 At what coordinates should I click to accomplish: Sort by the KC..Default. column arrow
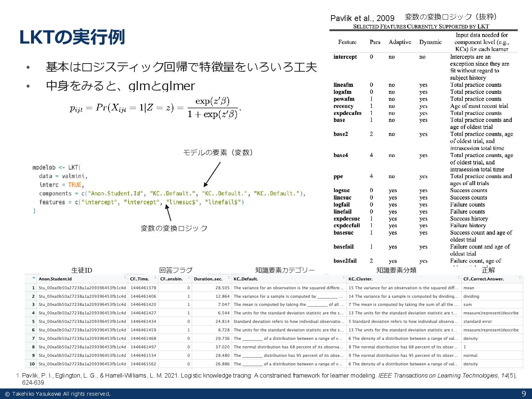[x=344, y=278]
